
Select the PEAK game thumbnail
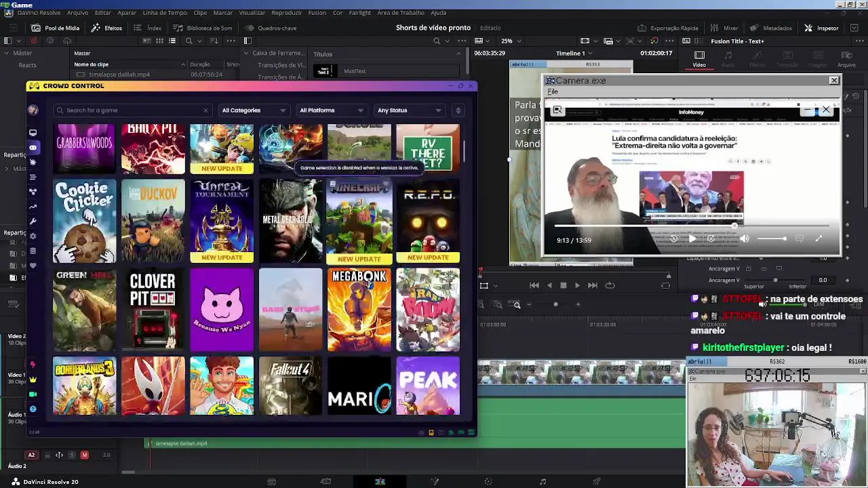428,386
